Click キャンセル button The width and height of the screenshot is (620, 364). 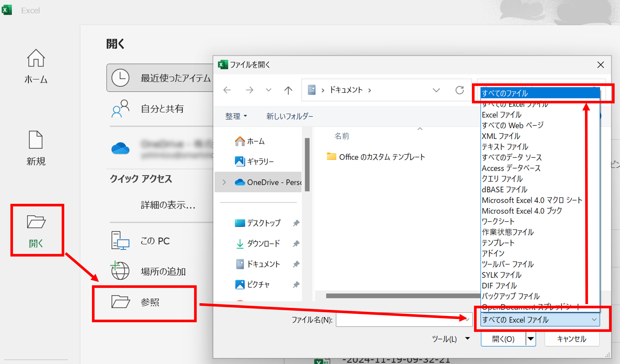pos(572,339)
